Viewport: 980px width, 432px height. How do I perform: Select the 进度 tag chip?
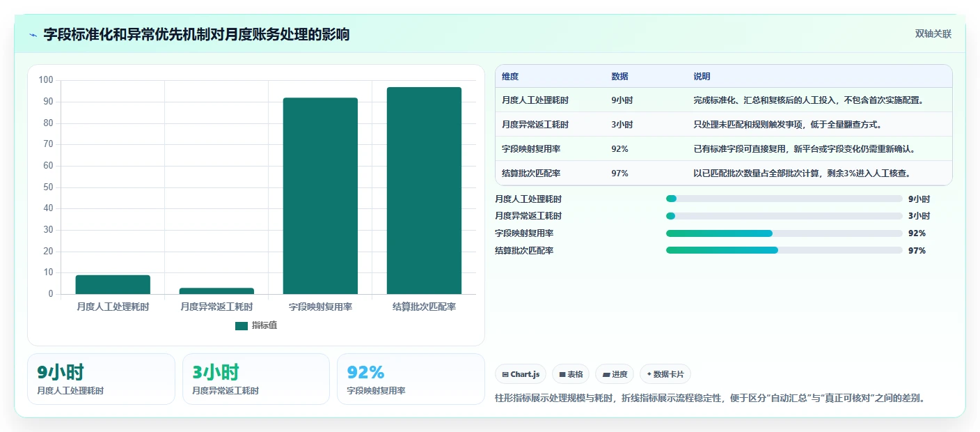615,374
